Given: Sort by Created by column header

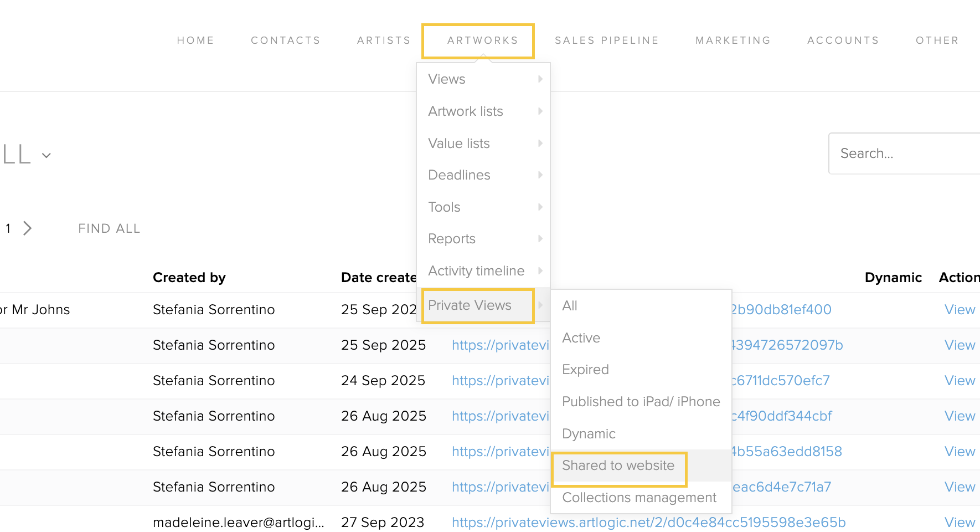Looking at the screenshot, I should pos(189,278).
